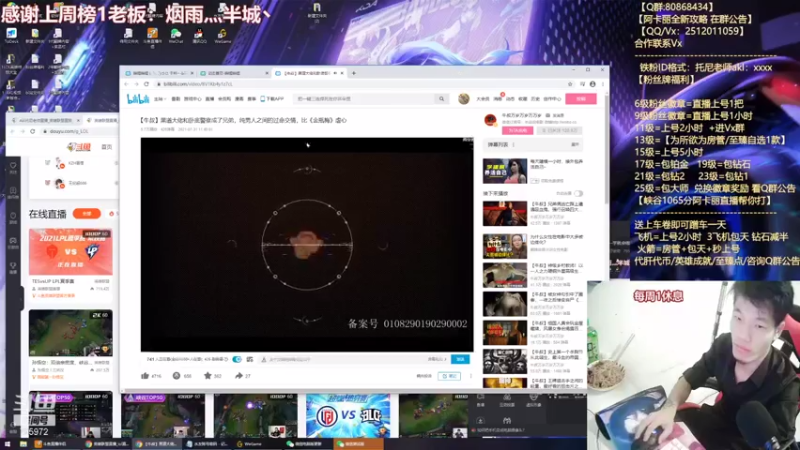Bookmark the bilibili page with star icon
Viewport: 800px width, 450px height.
[x=570, y=84]
